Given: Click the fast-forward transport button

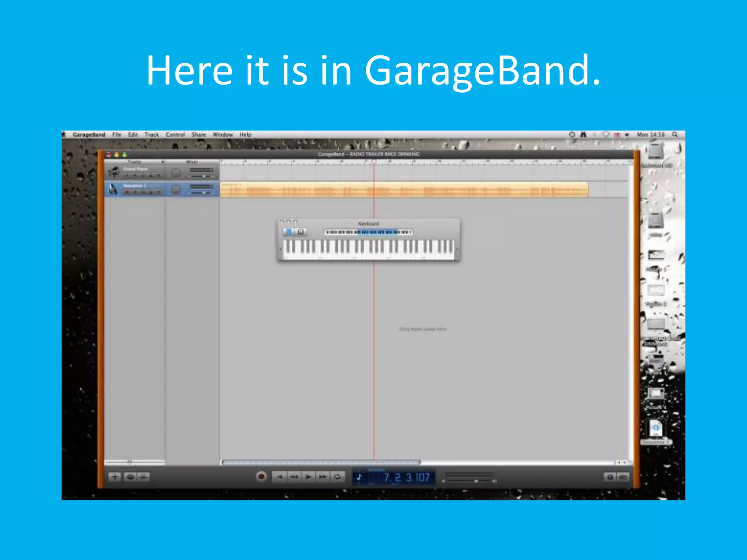Looking at the screenshot, I should tap(323, 477).
